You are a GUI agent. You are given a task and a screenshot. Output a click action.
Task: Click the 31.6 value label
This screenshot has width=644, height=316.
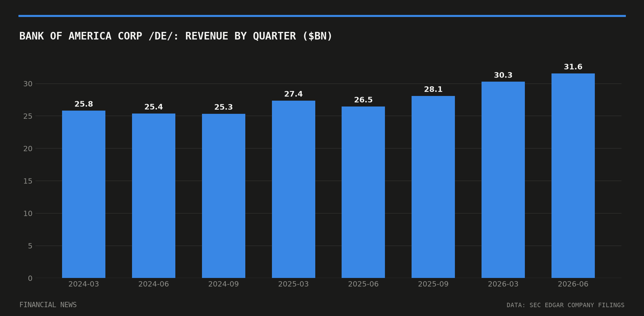pyautogui.click(x=573, y=67)
